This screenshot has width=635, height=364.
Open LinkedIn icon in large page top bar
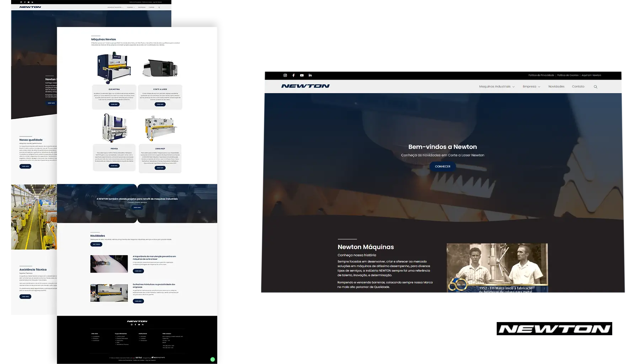[x=310, y=75]
